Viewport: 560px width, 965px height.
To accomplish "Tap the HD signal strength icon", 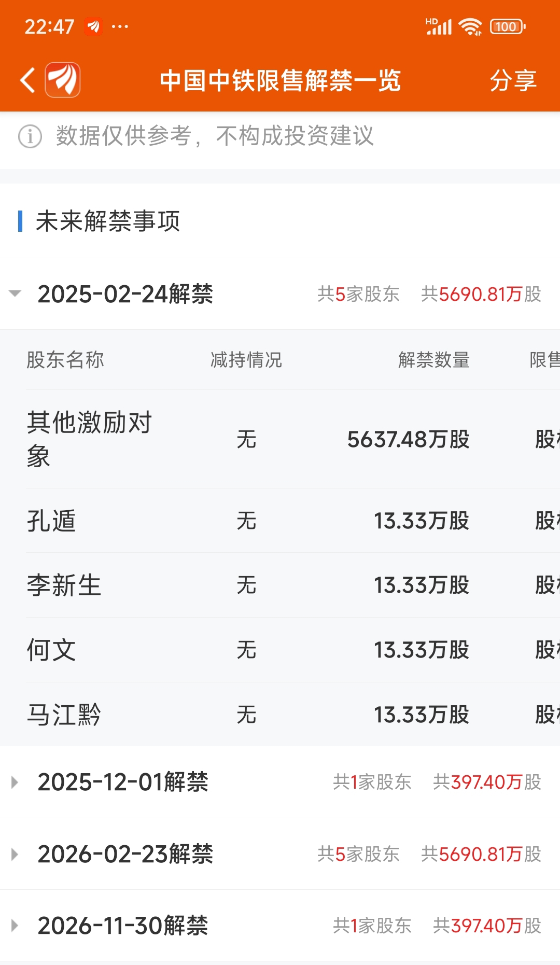I will 439,26.
